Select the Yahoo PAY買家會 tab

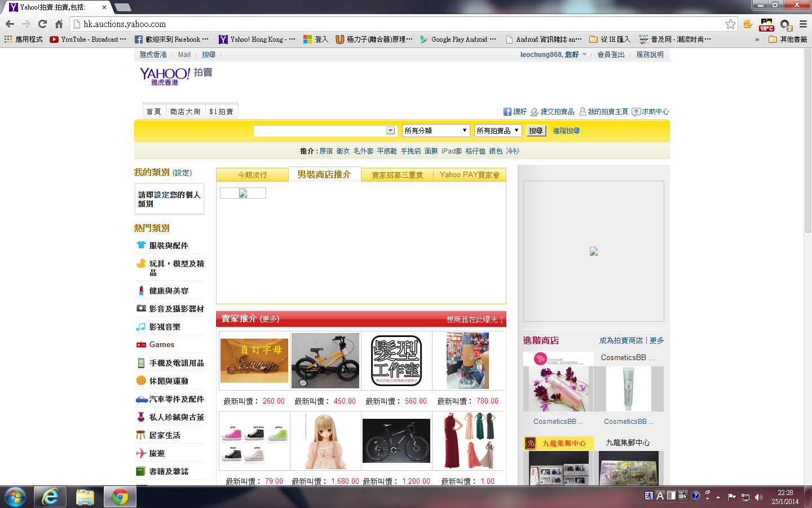tap(469, 175)
